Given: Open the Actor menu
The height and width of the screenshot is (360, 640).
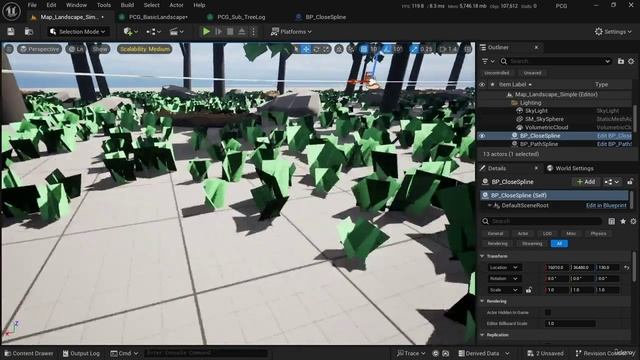Looking at the screenshot, I should click(x=176, y=5).
